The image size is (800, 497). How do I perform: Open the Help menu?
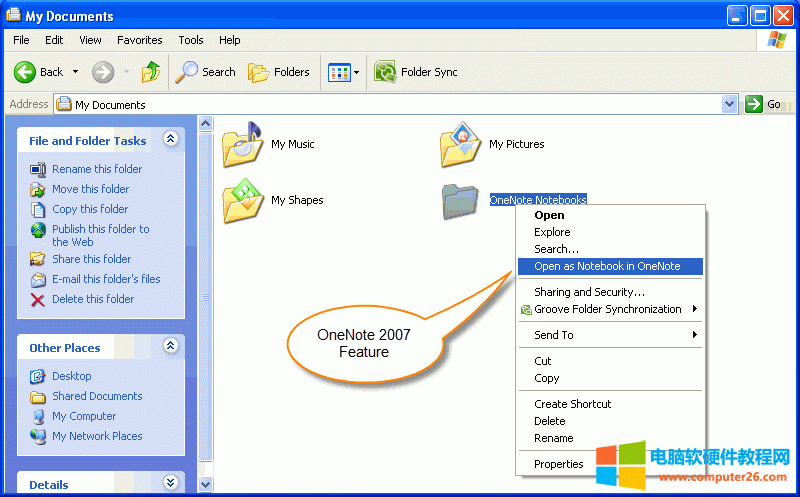(230, 40)
